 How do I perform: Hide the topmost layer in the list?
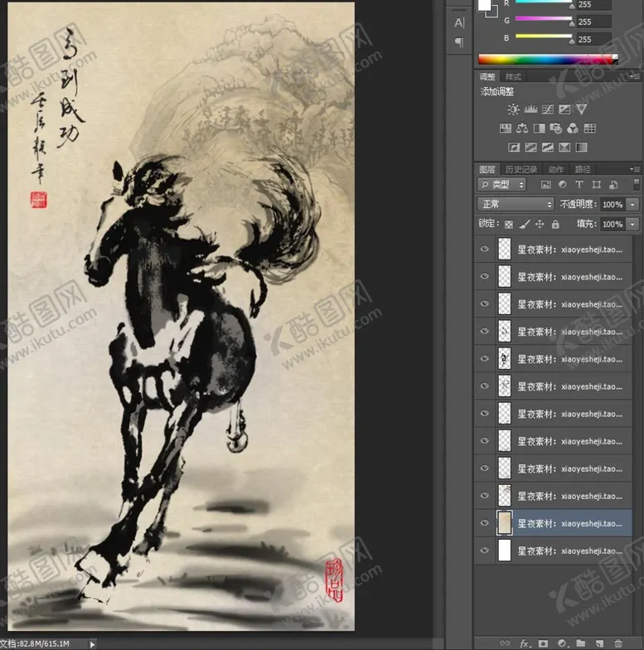tap(484, 249)
